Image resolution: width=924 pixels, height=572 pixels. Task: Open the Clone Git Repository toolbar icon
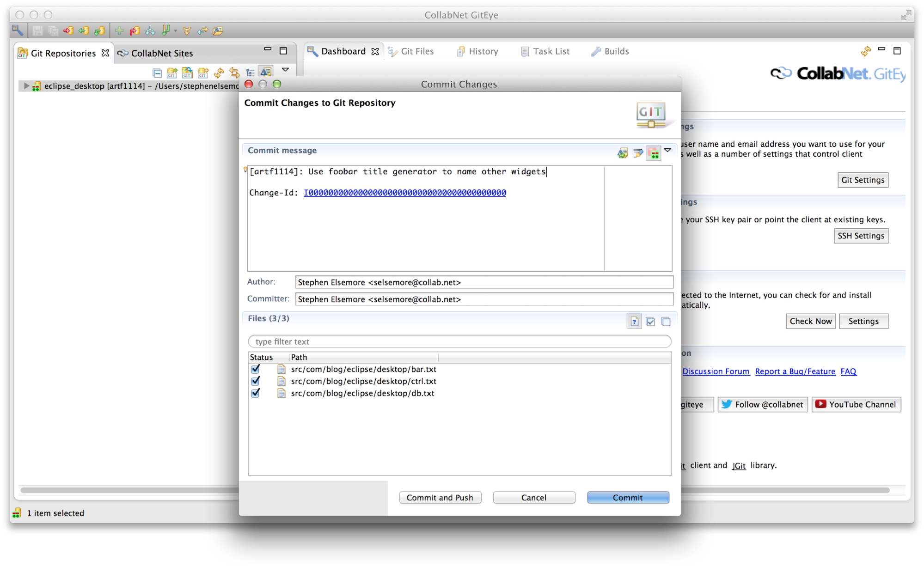point(188,73)
